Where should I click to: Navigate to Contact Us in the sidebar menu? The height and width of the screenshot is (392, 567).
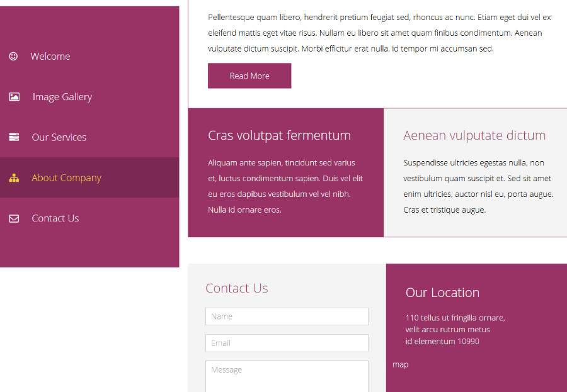coord(55,218)
